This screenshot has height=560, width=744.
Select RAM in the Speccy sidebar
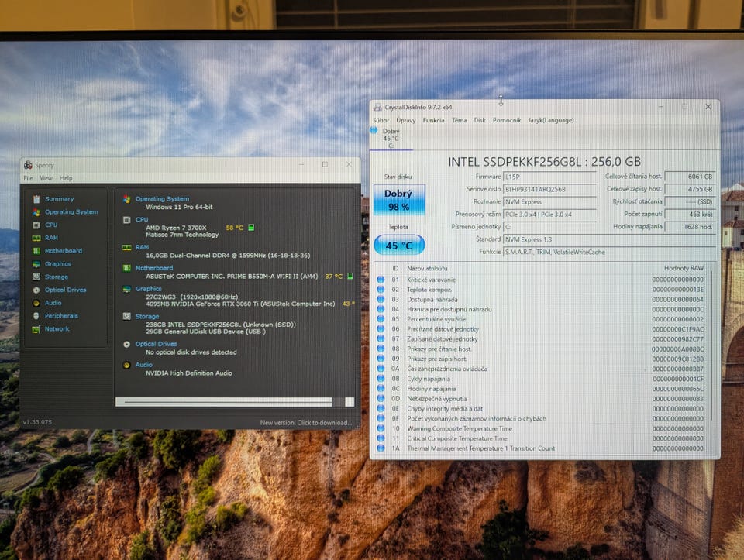(x=51, y=238)
